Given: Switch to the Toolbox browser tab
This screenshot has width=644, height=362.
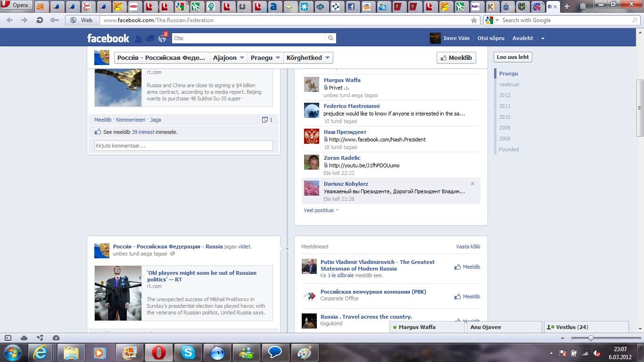Looking at the screenshot, I should click(x=86, y=7).
